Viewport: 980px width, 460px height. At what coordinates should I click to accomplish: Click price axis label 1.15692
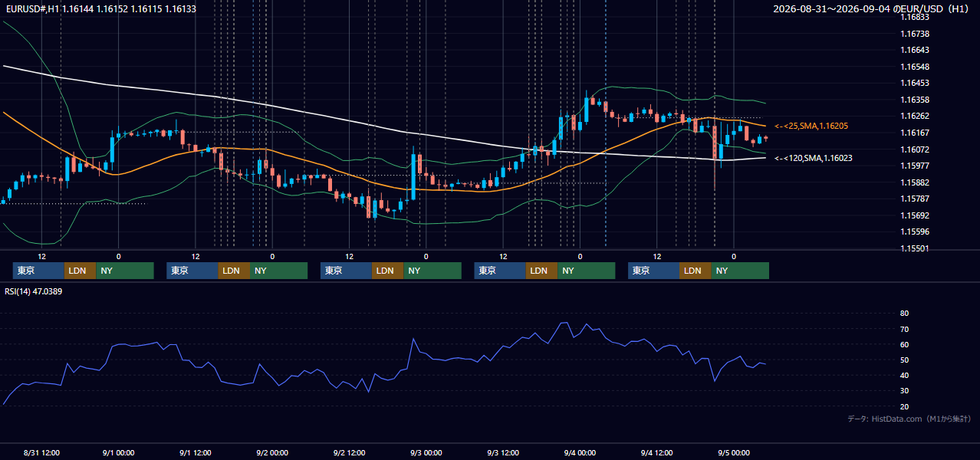point(914,215)
